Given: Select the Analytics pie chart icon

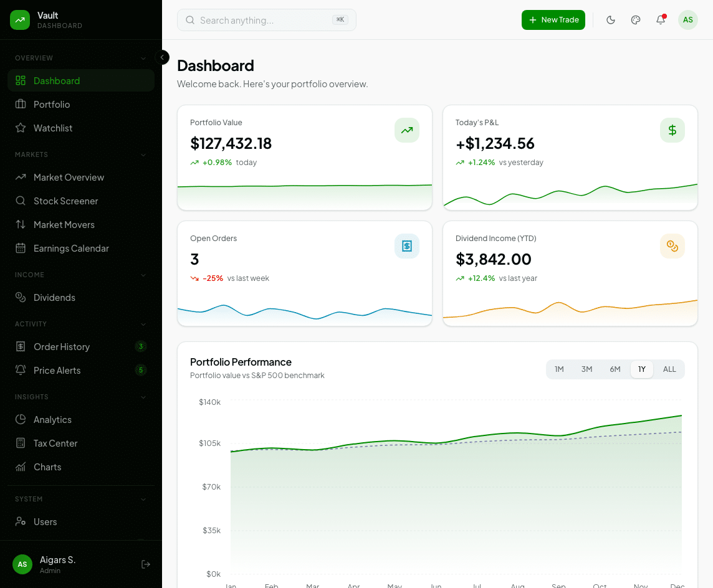Looking at the screenshot, I should click(21, 419).
